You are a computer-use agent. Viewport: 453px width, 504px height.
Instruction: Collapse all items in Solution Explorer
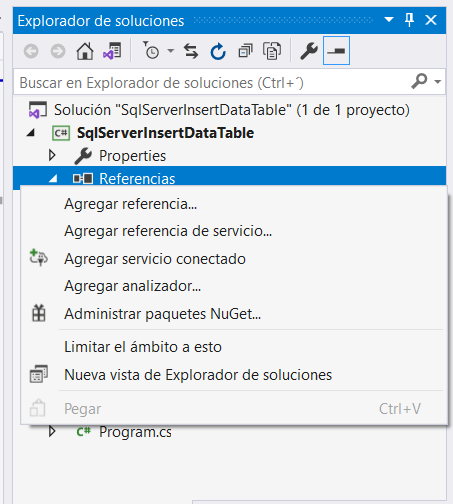coord(246,51)
